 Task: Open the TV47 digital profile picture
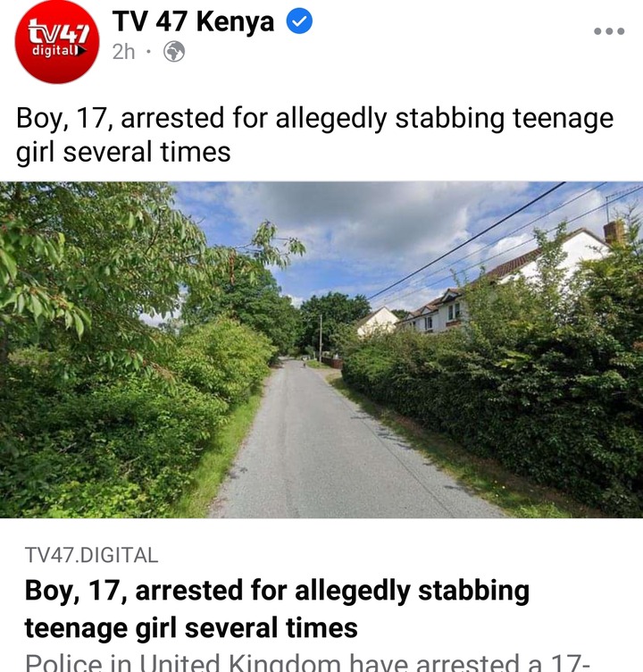pyautogui.click(x=57, y=42)
